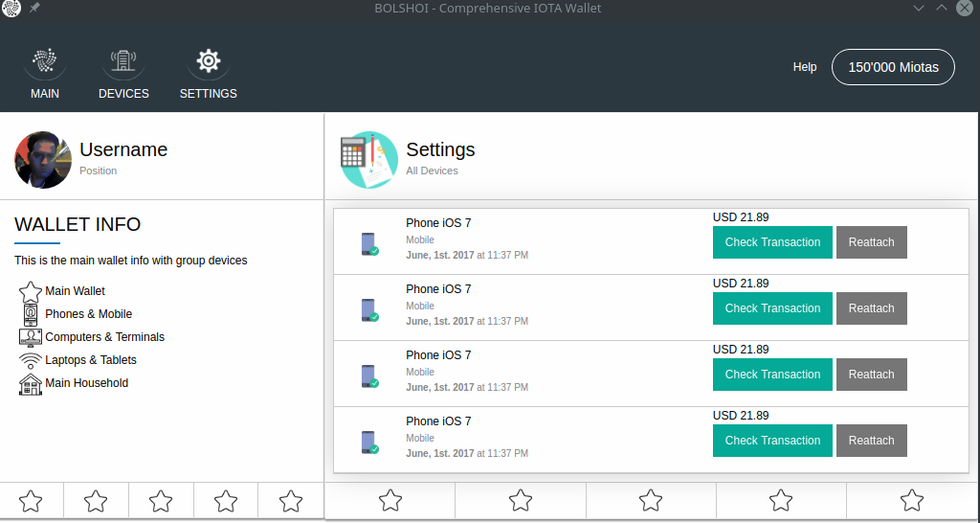
Task: Click the All Devices subtitle
Action: point(432,171)
